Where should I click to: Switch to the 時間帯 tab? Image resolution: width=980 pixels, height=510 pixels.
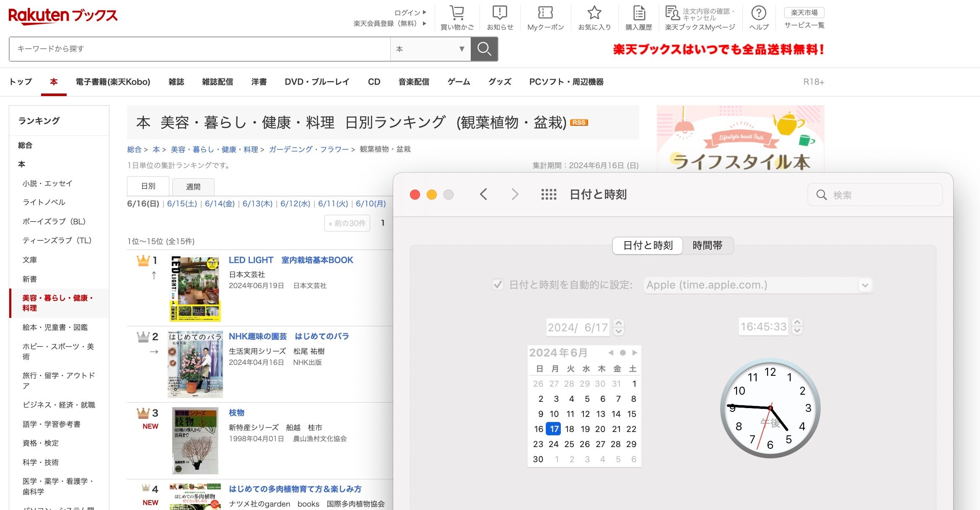(707, 245)
